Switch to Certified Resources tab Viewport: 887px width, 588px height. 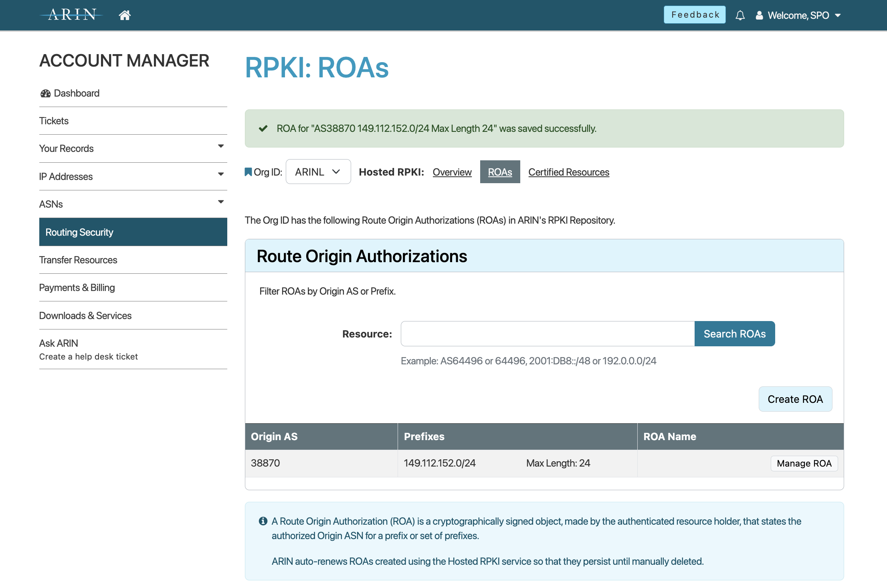point(569,172)
